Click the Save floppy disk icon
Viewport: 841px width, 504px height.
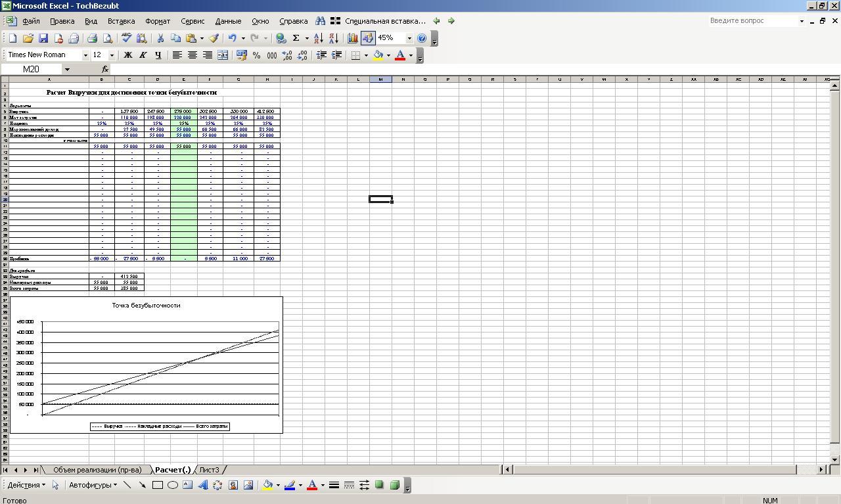pos(43,38)
